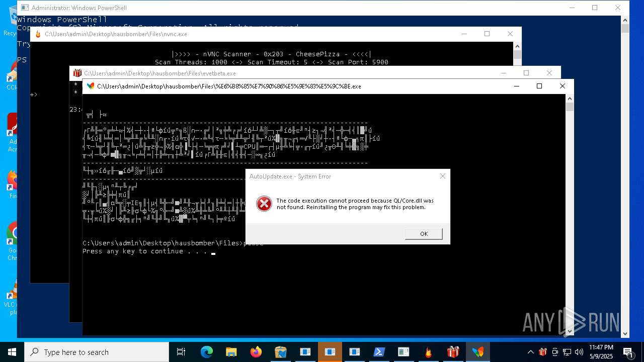Click the QL/Core.dll error message text

pyautogui.click(x=355, y=204)
